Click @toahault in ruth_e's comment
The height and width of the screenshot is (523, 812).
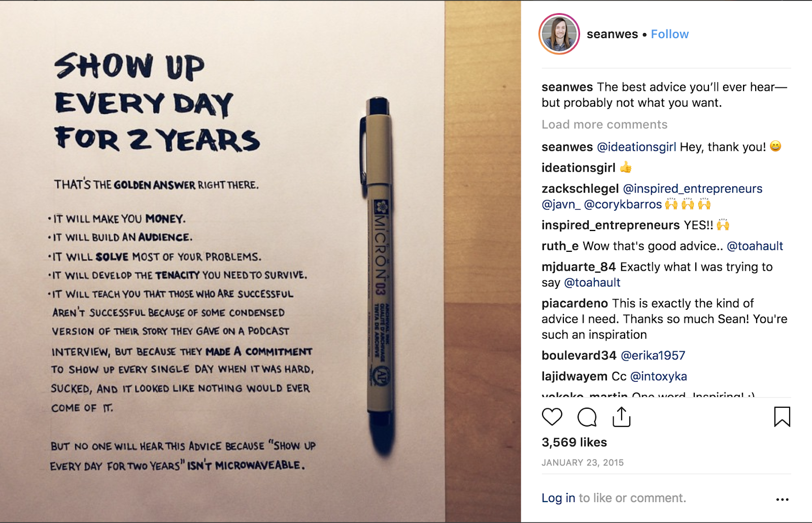pos(755,246)
